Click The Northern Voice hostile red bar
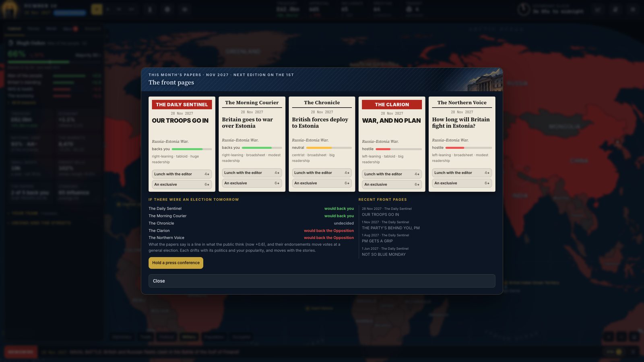 (x=469, y=148)
